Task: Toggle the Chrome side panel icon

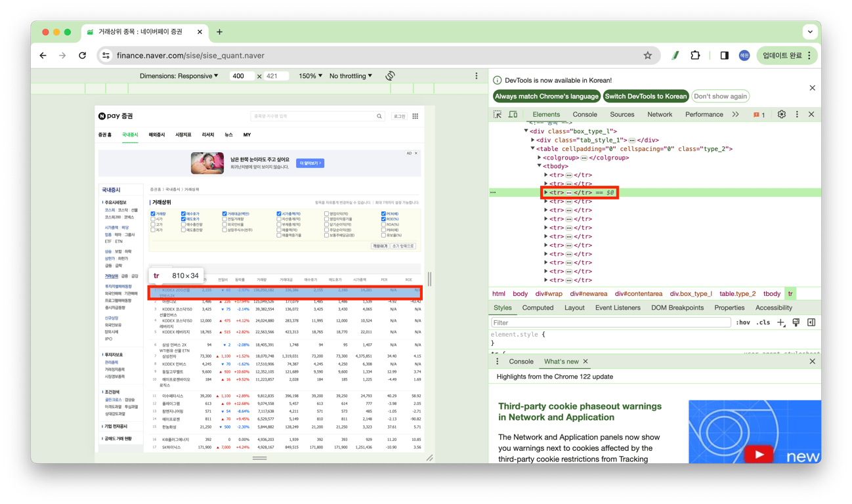Action: [724, 56]
